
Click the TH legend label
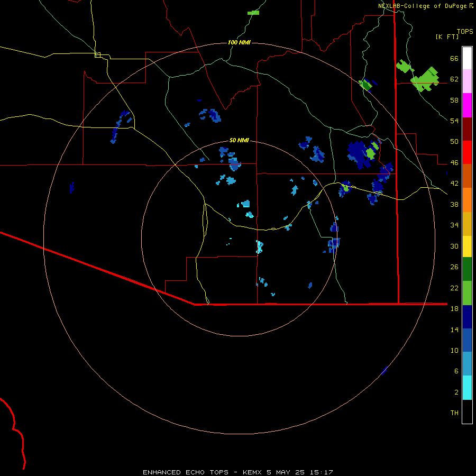click(454, 413)
